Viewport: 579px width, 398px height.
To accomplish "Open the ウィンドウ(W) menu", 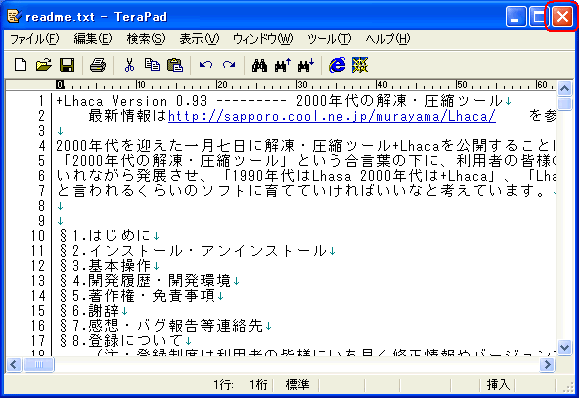I will point(263,39).
